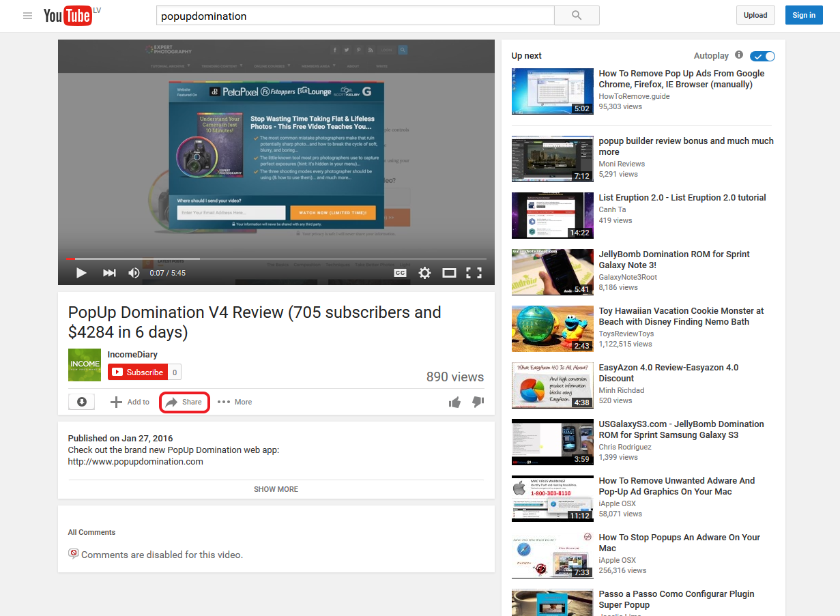This screenshot has width=840, height=616.
Task: Click the 890 views count
Action: click(x=455, y=377)
